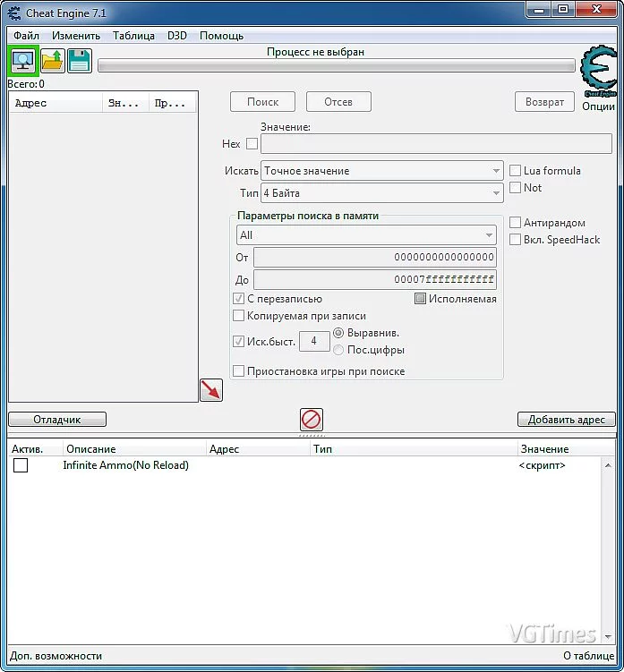Toggle the Not checkbox
This screenshot has width=624, height=672.
click(515, 188)
